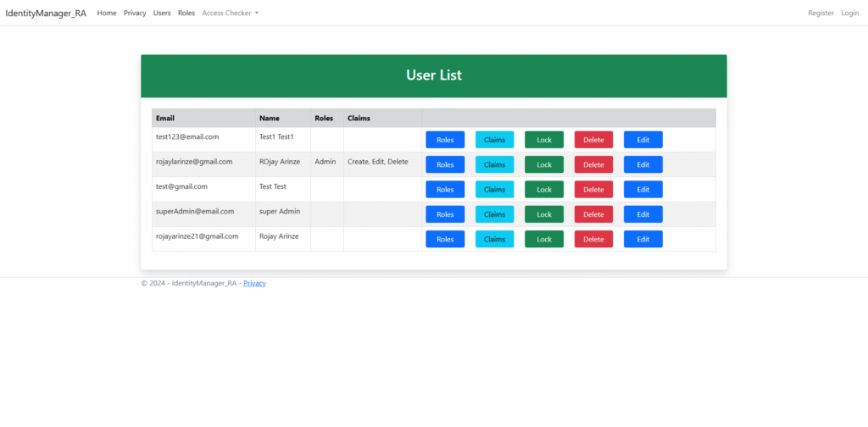This screenshot has height=427, width=868.
Task: Click the IdentityManager_RA brand logo
Action: [46, 14]
